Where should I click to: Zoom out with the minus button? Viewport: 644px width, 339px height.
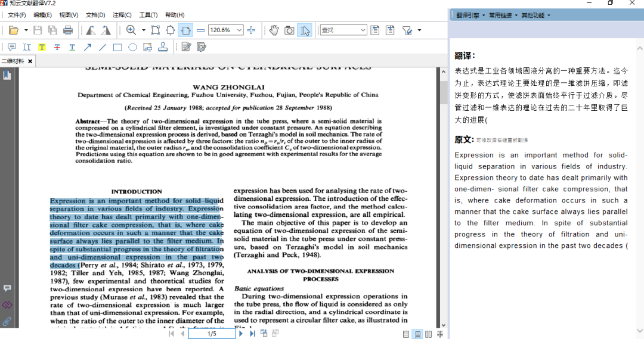(200, 30)
